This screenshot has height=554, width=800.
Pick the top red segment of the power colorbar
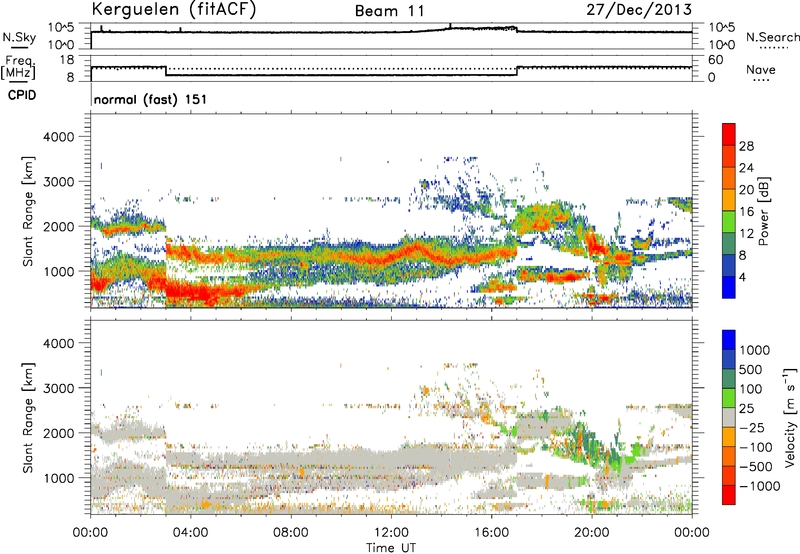click(729, 134)
